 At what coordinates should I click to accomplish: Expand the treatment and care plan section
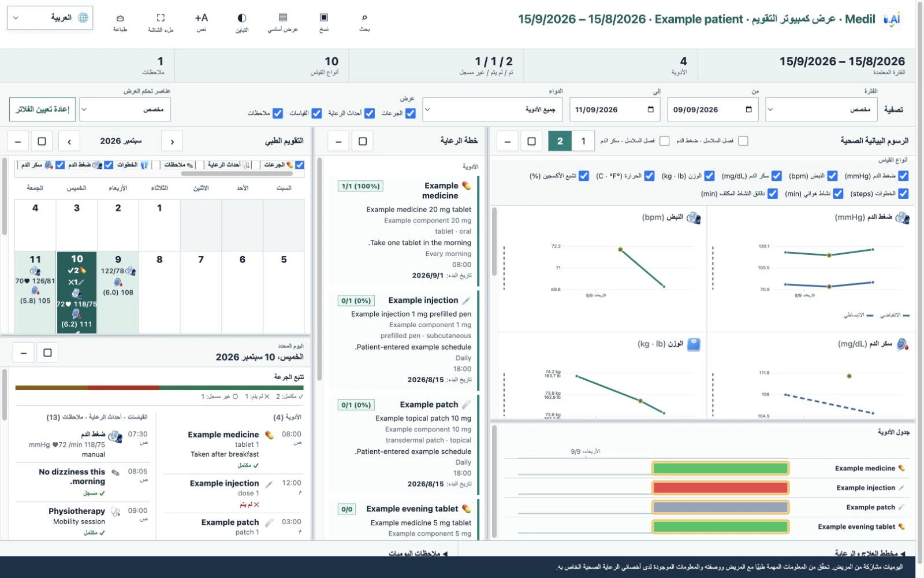click(x=870, y=553)
